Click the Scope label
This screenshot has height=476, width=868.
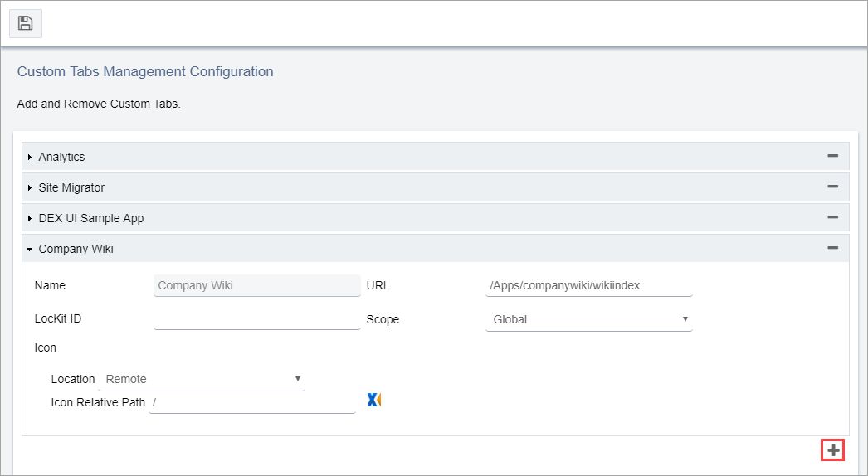click(x=383, y=319)
